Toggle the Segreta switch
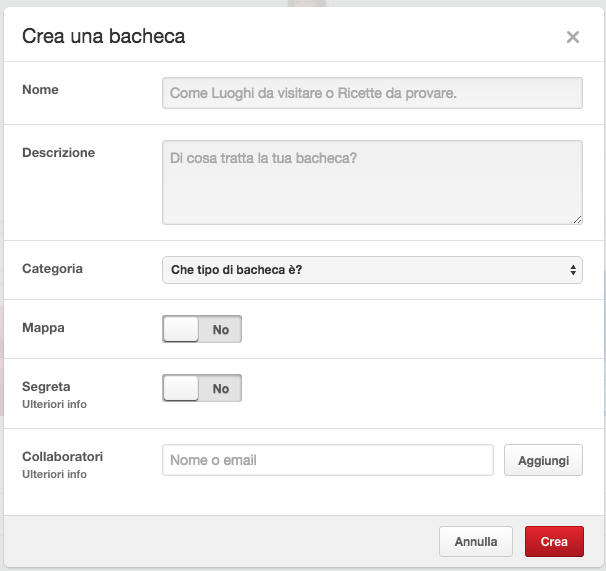This screenshot has width=606, height=571. pyautogui.click(x=202, y=388)
